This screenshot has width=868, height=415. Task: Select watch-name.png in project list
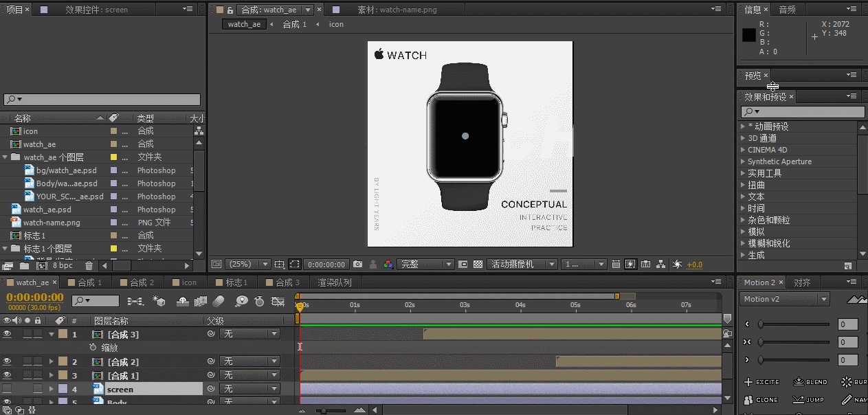tap(52, 223)
